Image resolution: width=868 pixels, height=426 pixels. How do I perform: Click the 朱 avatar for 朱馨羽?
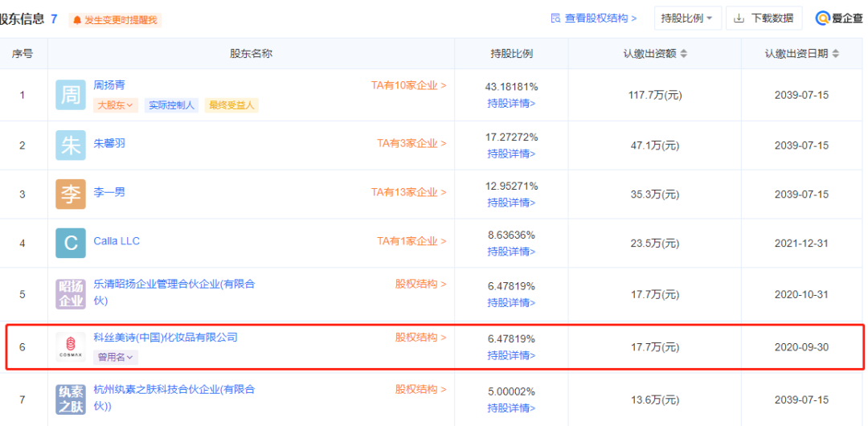coord(71,145)
